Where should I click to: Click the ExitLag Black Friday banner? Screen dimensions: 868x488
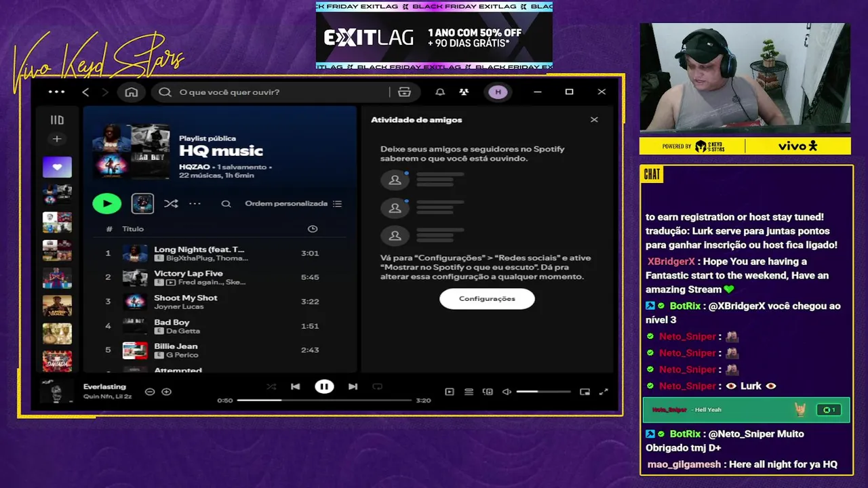pyautogui.click(x=434, y=35)
